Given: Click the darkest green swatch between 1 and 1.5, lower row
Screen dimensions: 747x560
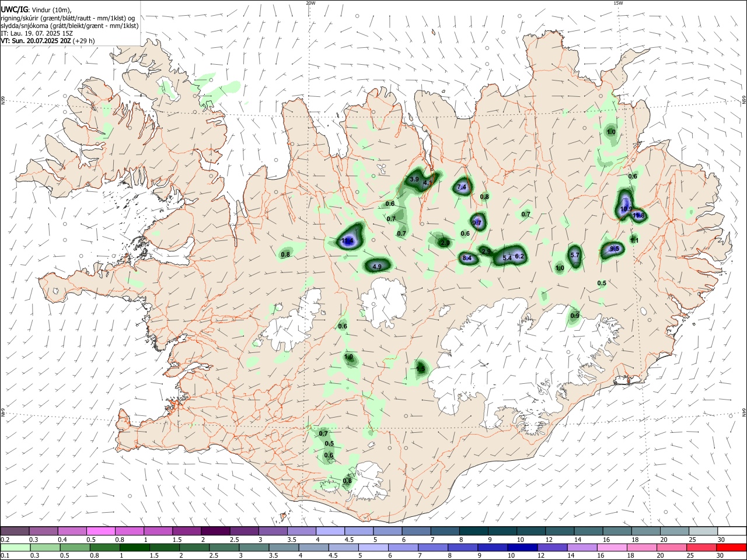Looking at the screenshot, I should (135, 547).
